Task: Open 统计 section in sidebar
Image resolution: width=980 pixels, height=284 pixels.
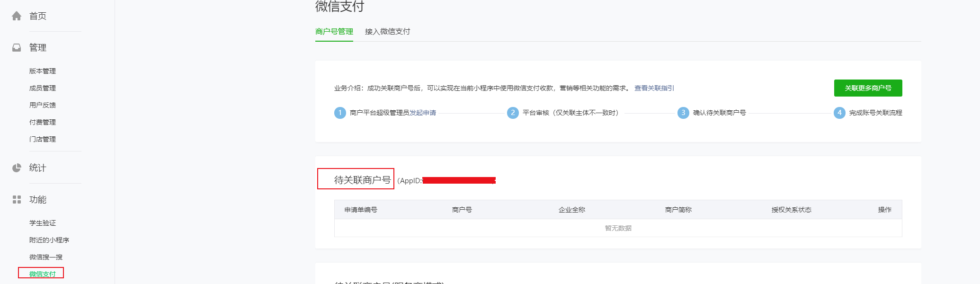Action: coord(38,168)
